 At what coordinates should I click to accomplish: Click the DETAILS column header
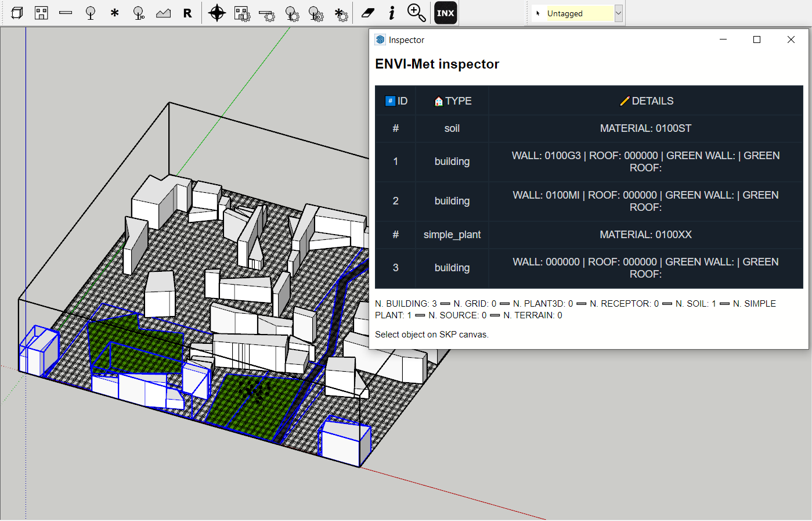coord(646,101)
